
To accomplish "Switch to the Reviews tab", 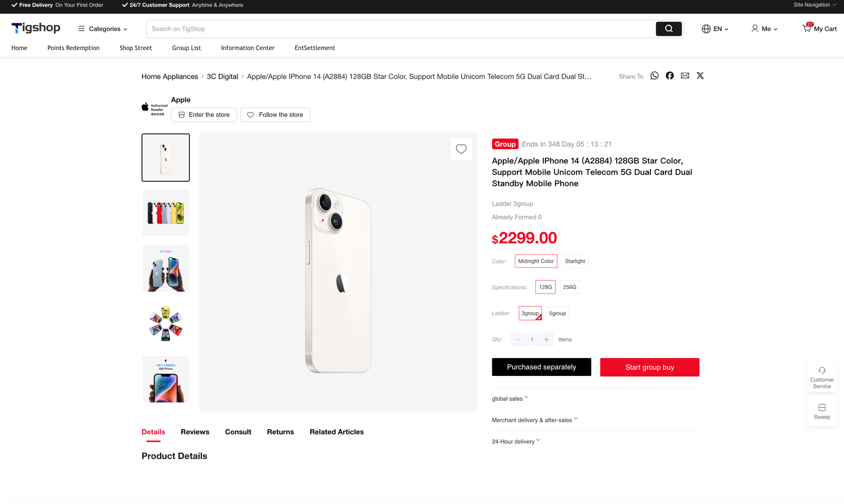I will tap(195, 432).
